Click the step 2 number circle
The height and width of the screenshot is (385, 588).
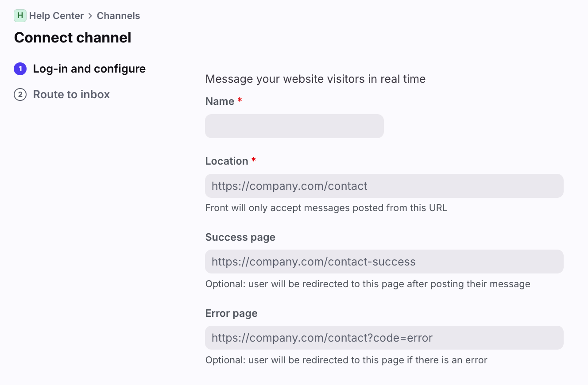(x=20, y=95)
